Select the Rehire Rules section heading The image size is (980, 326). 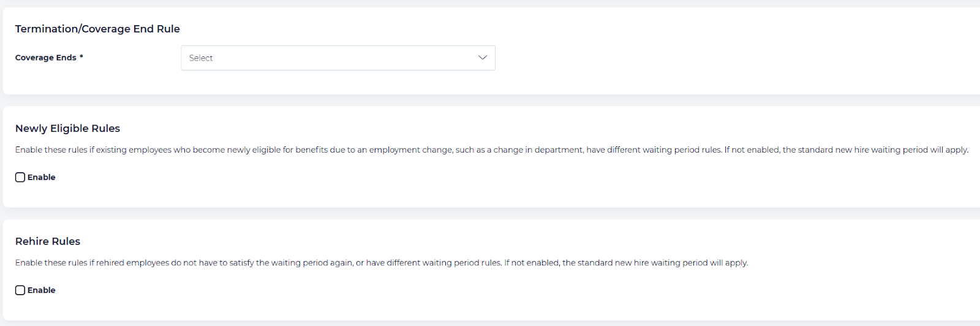point(48,241)
